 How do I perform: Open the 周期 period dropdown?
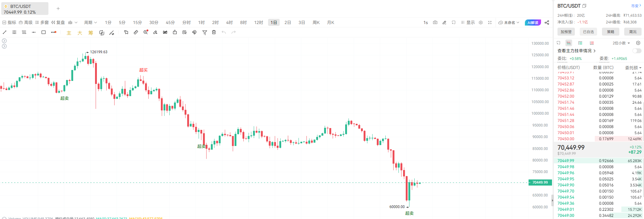point(90,23)
